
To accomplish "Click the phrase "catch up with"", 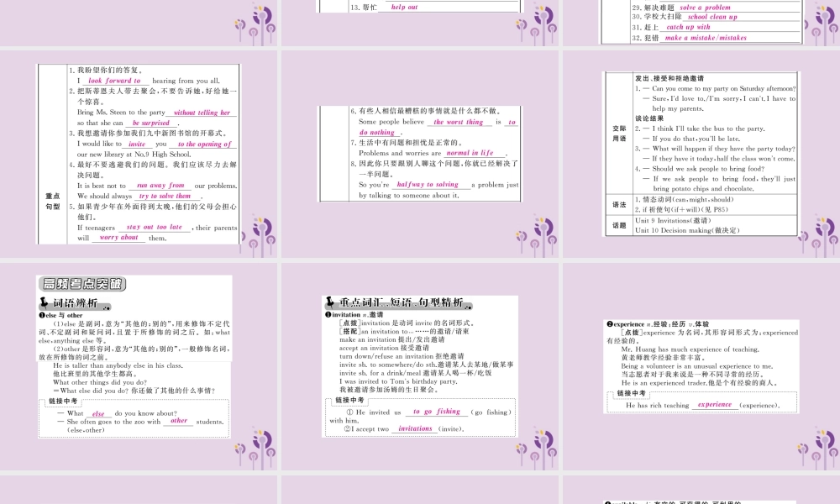I will tap(689, 28).
